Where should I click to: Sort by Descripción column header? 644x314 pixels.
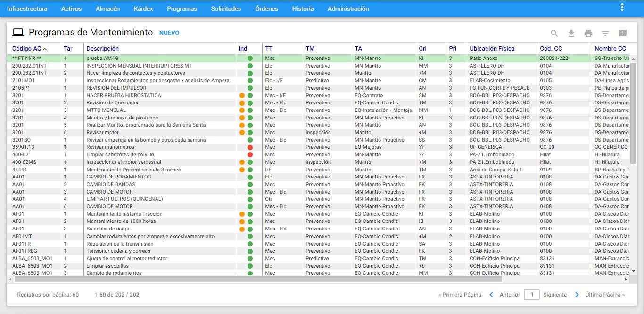point(103,49)
